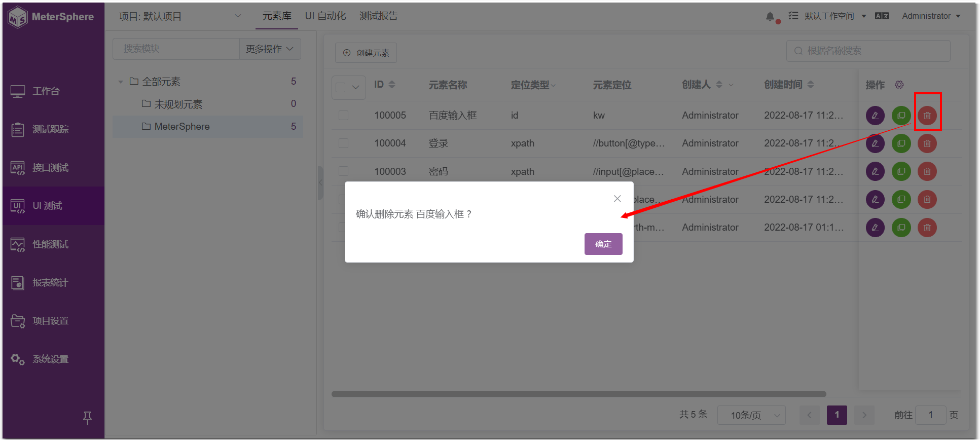Toggle the select-all checkbox in header
This screenshot has height=443, width=980.
[341, 87]
